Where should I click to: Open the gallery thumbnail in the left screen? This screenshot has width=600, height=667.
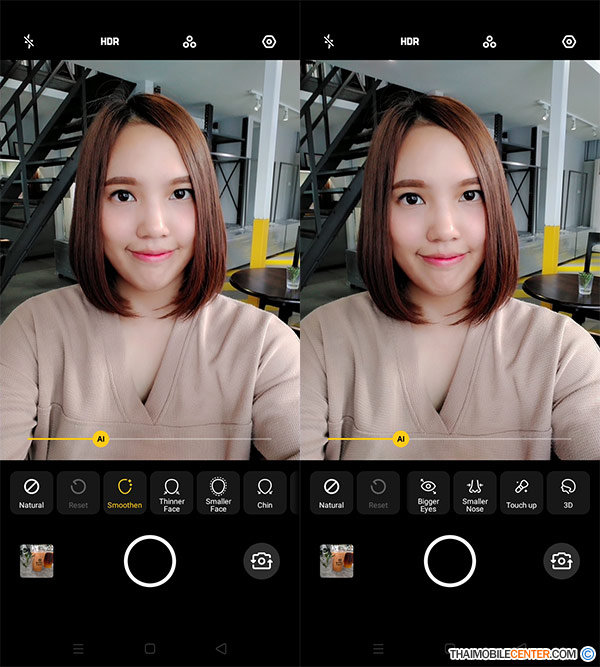coord(37,561)
